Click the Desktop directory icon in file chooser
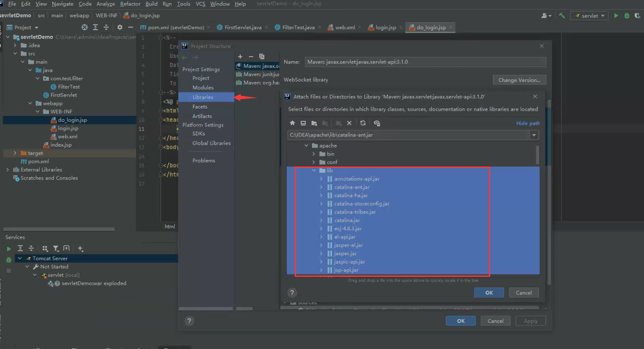 pos(303,123)
